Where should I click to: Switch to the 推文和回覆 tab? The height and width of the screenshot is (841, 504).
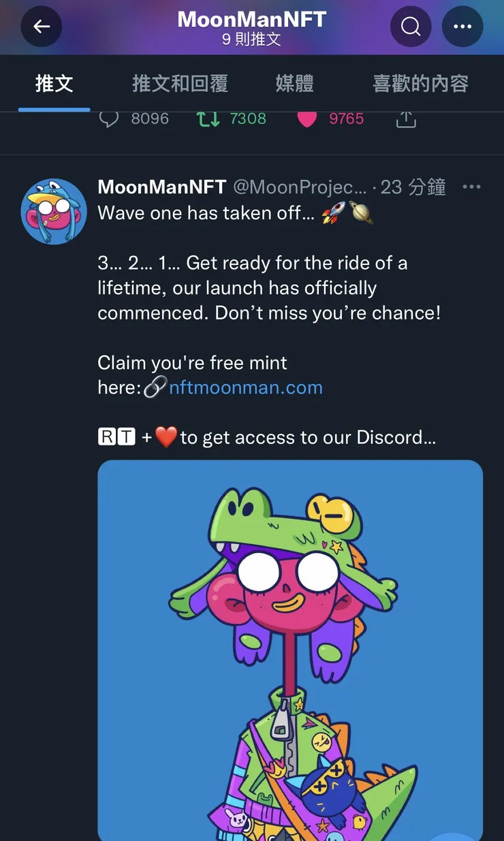[x=180, y=84]
